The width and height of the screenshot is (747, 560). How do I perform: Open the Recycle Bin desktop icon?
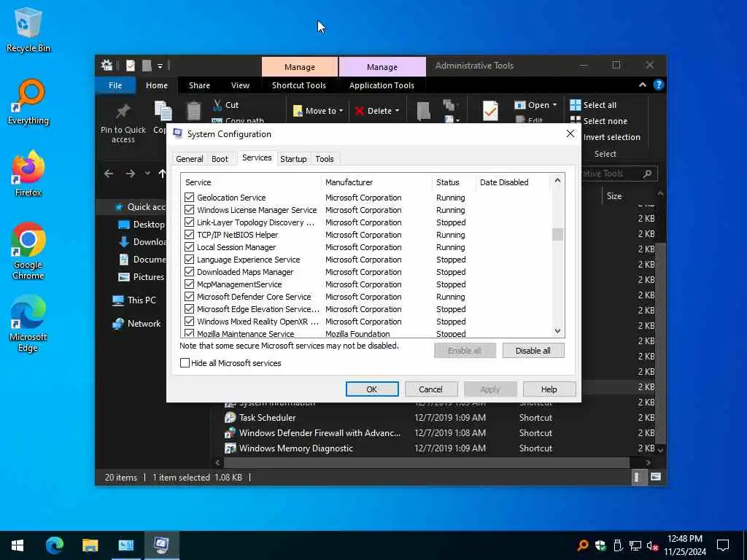pos(28,29)
